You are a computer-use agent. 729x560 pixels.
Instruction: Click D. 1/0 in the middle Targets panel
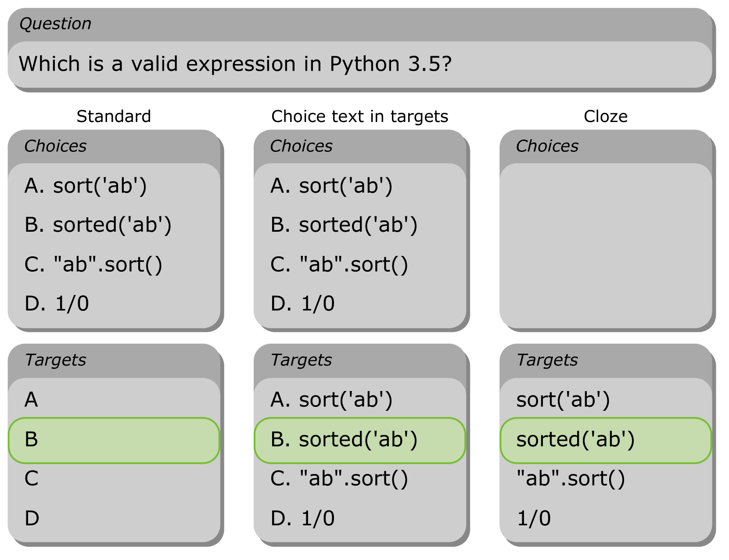[x=302, y=518]
